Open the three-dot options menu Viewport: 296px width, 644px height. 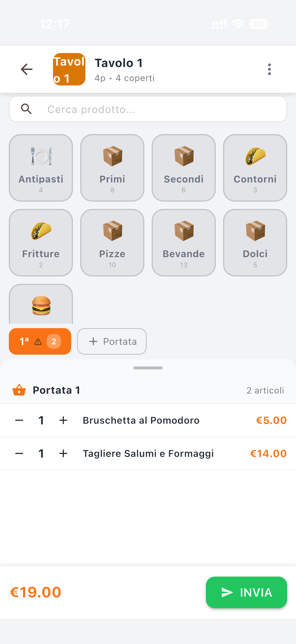[269, 69]
